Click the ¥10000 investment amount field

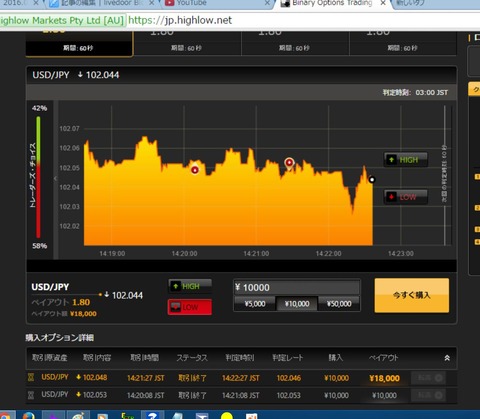(297, 287)
